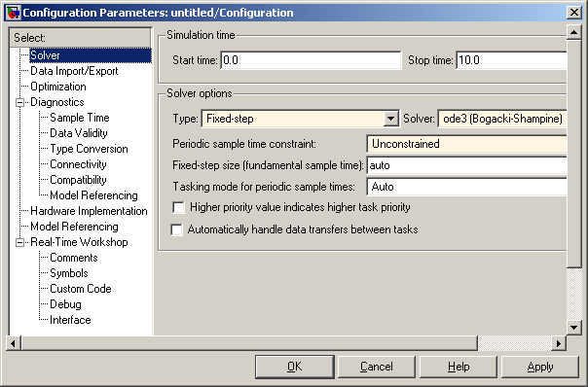Collapse the Real-Time Workshop tree node
The height and width of the screenshot is (387, 588).
pos(19,242)
